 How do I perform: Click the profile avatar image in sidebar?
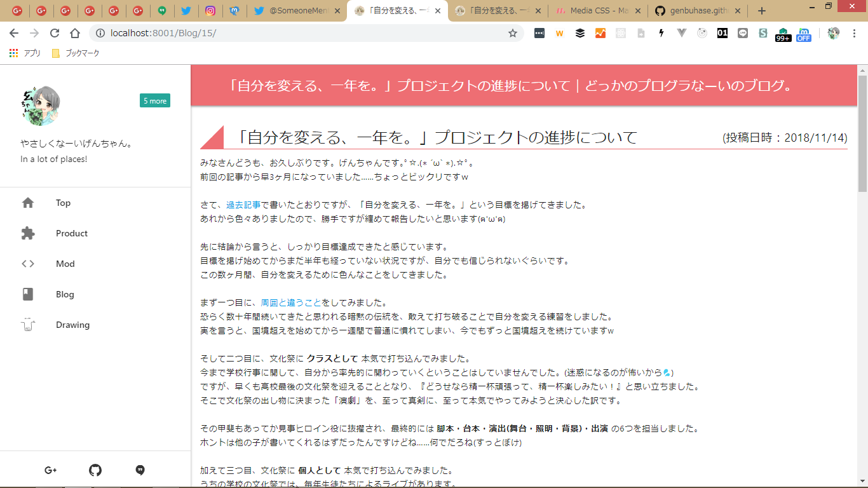click(x=41, y=105)
